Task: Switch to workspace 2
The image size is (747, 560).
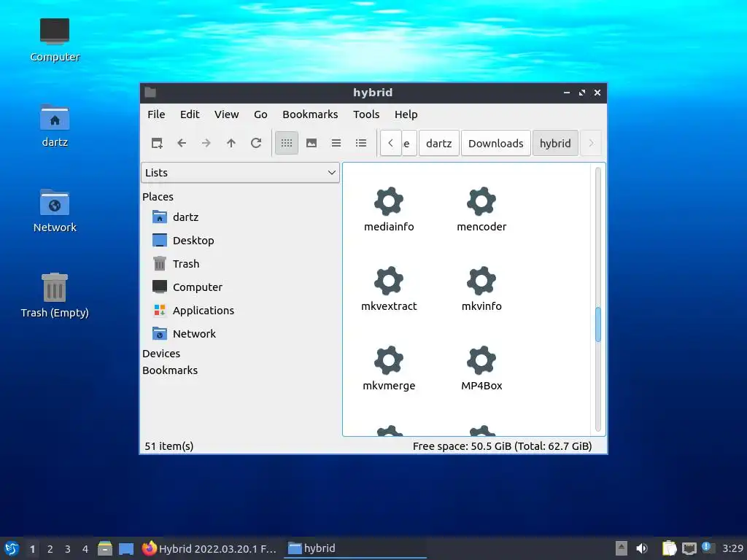Action: point(50,549)
